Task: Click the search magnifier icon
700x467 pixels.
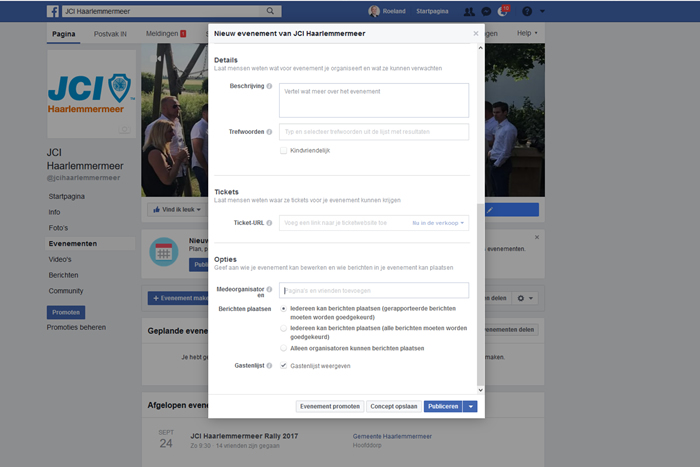Action: point(270,11)
